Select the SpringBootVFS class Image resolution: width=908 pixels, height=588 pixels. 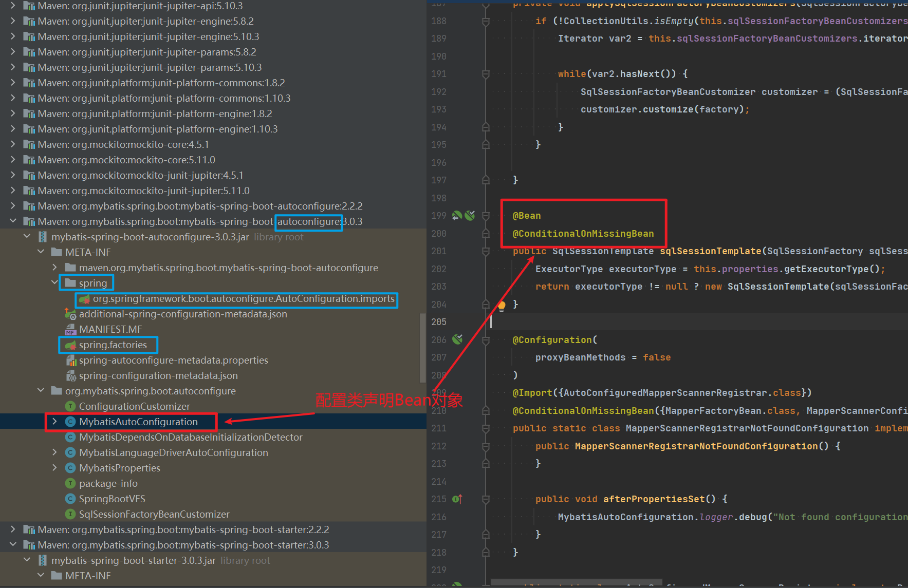pos(112,499)
